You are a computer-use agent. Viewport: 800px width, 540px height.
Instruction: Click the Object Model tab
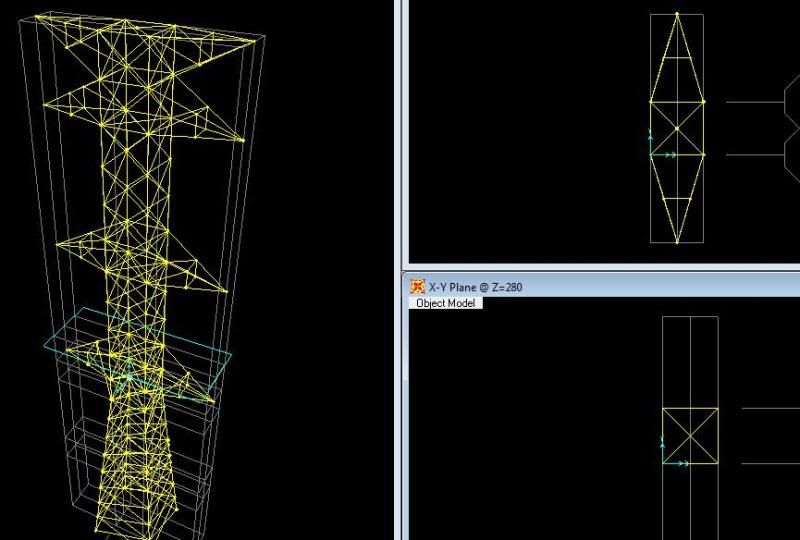pos(445,303)
